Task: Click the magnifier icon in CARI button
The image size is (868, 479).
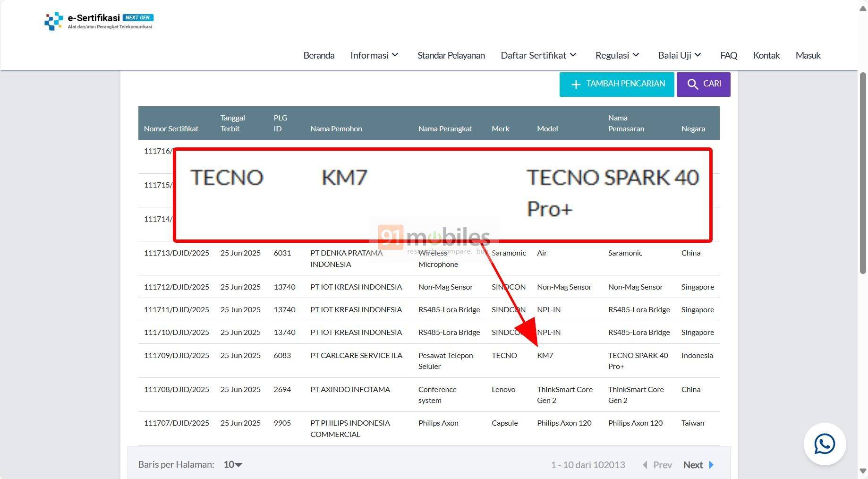Action: [692, 84]
